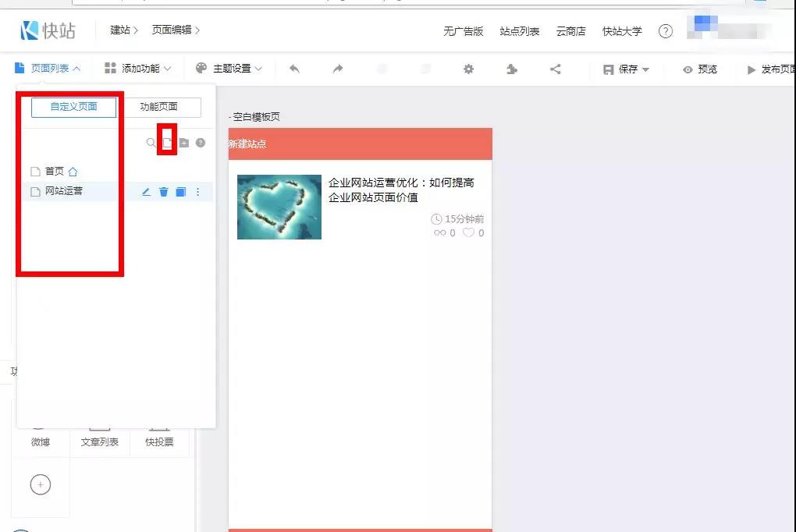Expand the 保存 dropdown arrow

(x=645, y=69)
